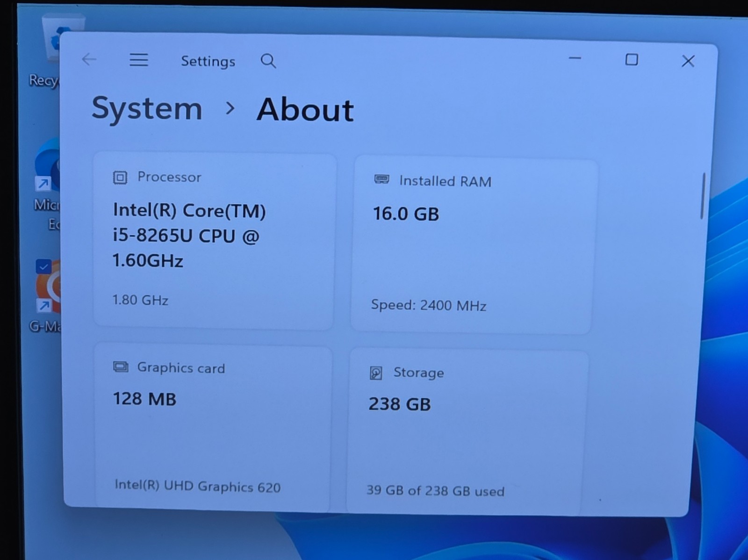Select the 1.80 GHz processor speed
Viewport: 748px width, 560px height.
click(140, 300)
